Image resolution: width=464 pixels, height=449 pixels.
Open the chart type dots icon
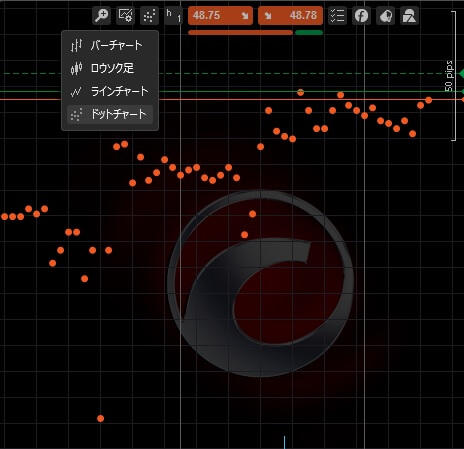coord(149,15)
